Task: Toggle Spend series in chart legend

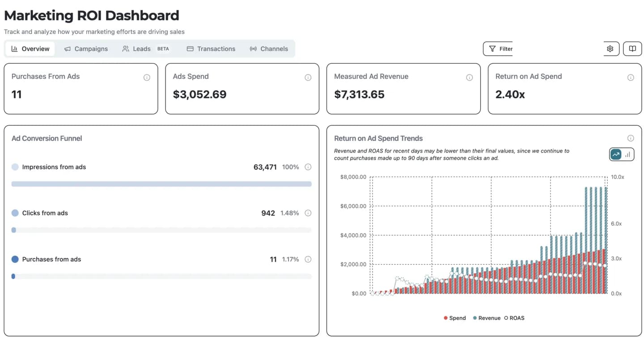Action: 455,318
